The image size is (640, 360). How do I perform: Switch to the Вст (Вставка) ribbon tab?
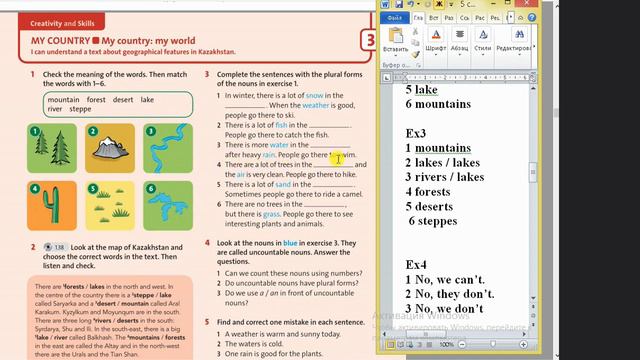[433, 18]
